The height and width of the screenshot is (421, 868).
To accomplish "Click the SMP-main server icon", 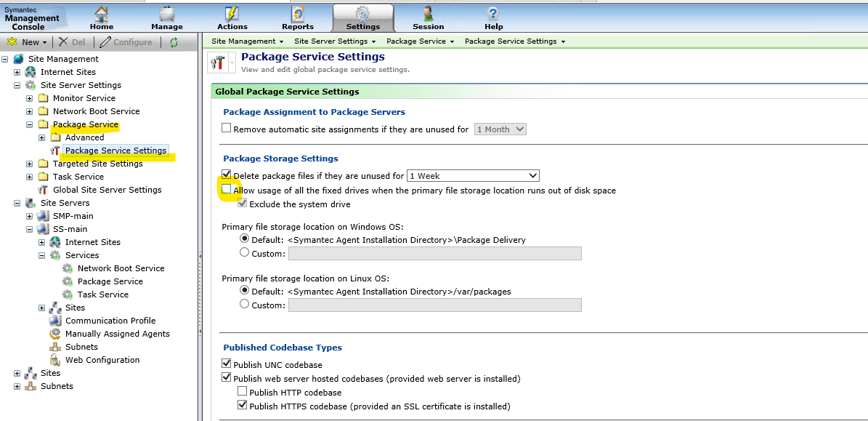I will point(43,216).
